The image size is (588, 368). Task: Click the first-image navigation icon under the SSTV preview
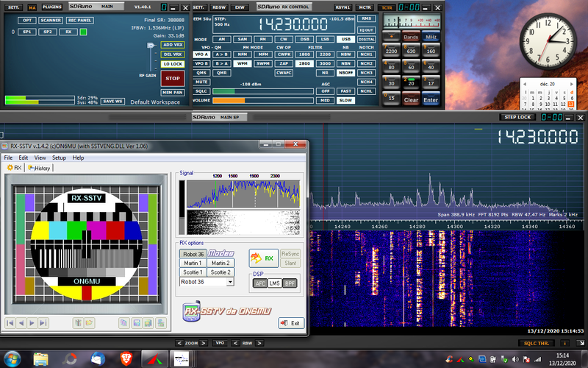11,322
